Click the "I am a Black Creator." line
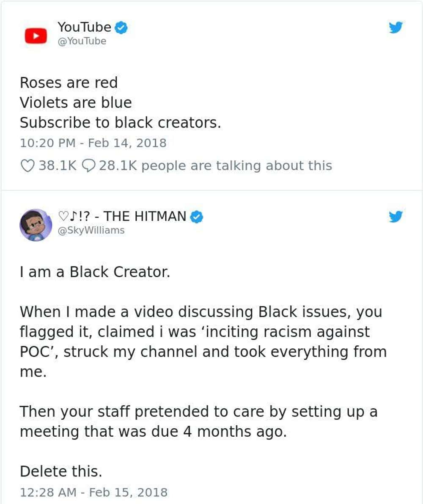Image resolution: width=423 pixels, height=504 pixels. click(x=95, y=272)
